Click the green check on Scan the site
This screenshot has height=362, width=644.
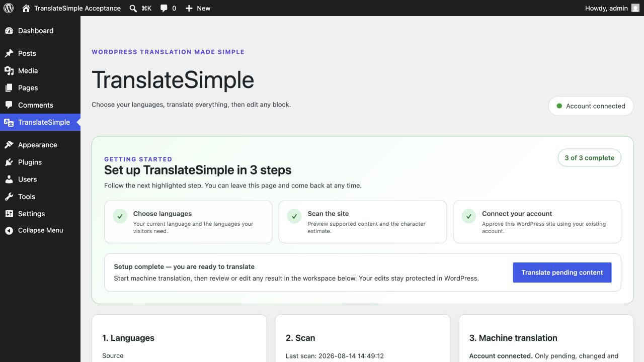click(x=294, y=216)
